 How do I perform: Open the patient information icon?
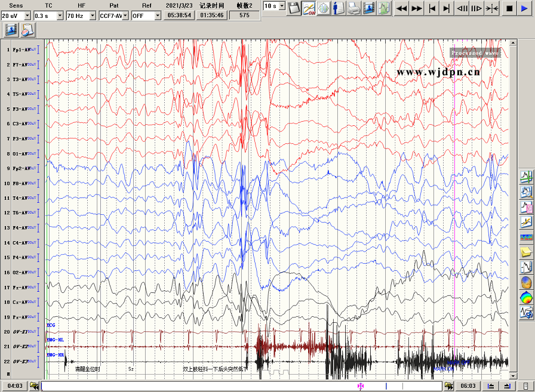click(339, 8)
